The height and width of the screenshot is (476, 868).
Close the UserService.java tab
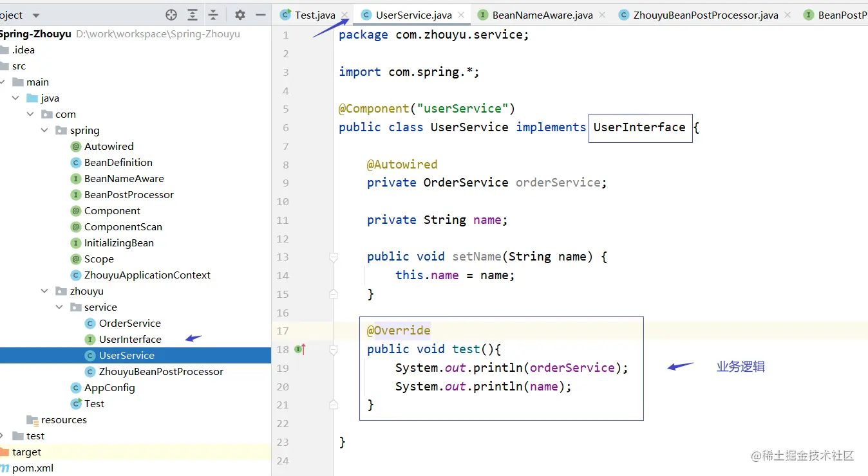point(461,15)
